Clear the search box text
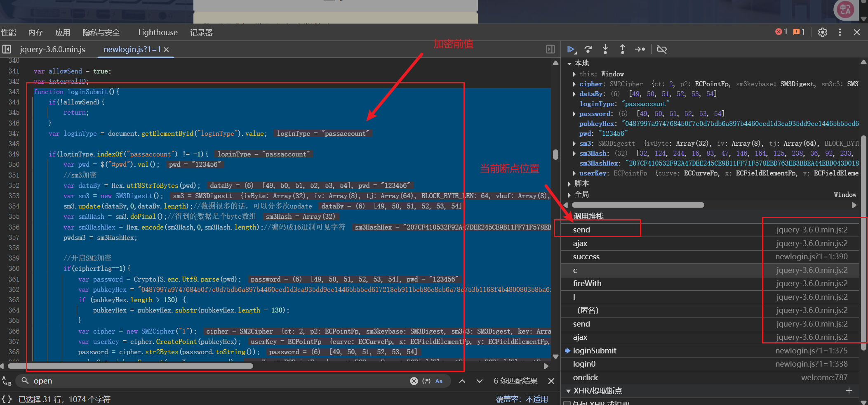Screen dimensions: 868x405 (414, 381)
